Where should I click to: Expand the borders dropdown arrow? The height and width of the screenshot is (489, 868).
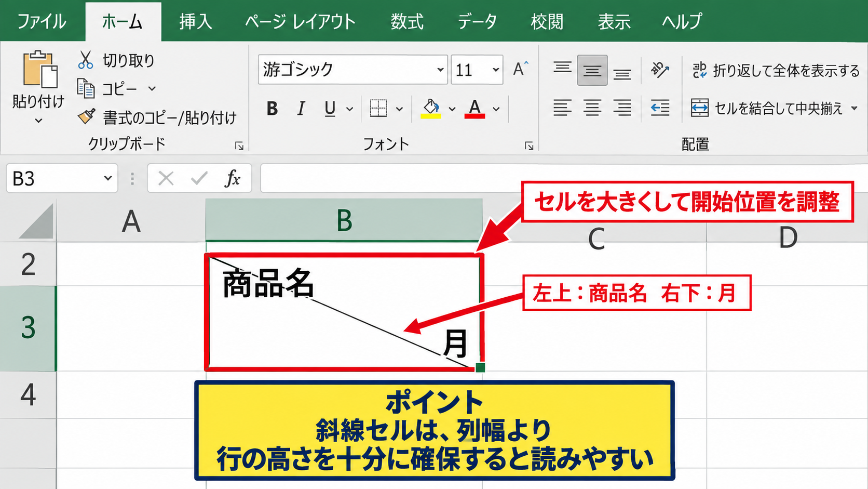tap(399, 109)
